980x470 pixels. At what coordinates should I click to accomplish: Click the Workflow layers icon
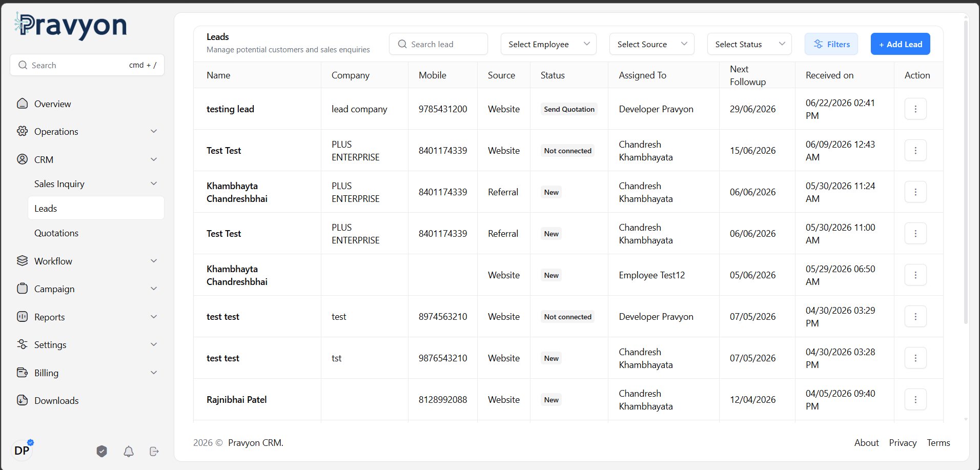coord(22,261)
